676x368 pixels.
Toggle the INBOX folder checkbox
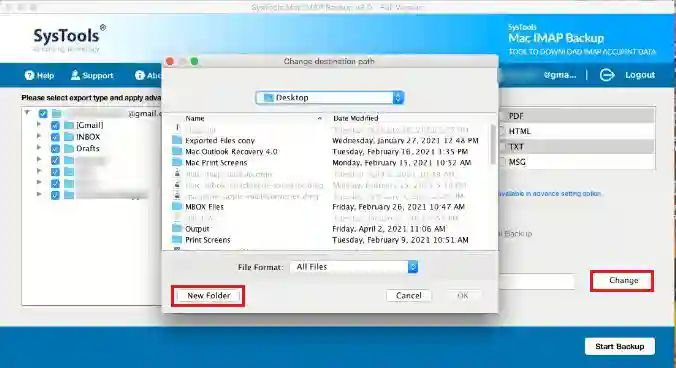coord(55,137)
